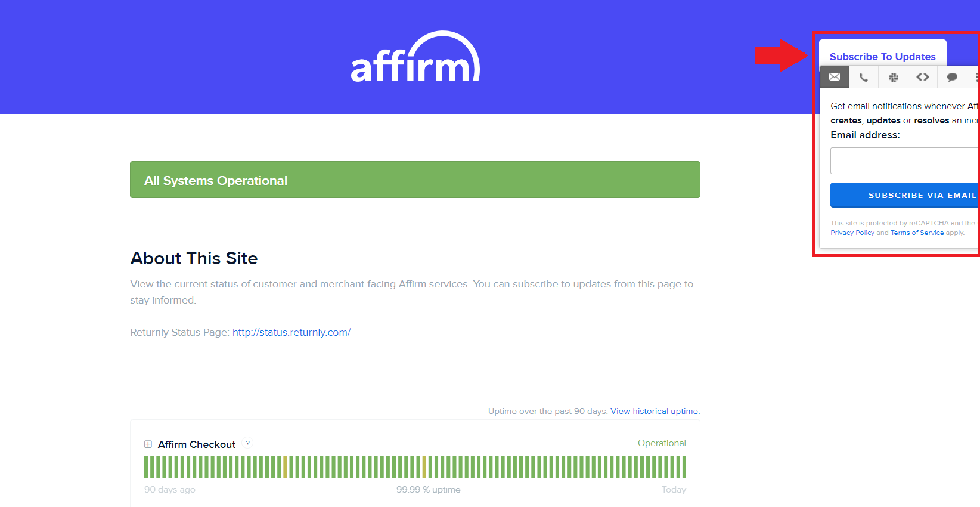This screenshot has height=507, width=980.
Task: Open the Terms of Service link
Action: (x=917, y=233)
